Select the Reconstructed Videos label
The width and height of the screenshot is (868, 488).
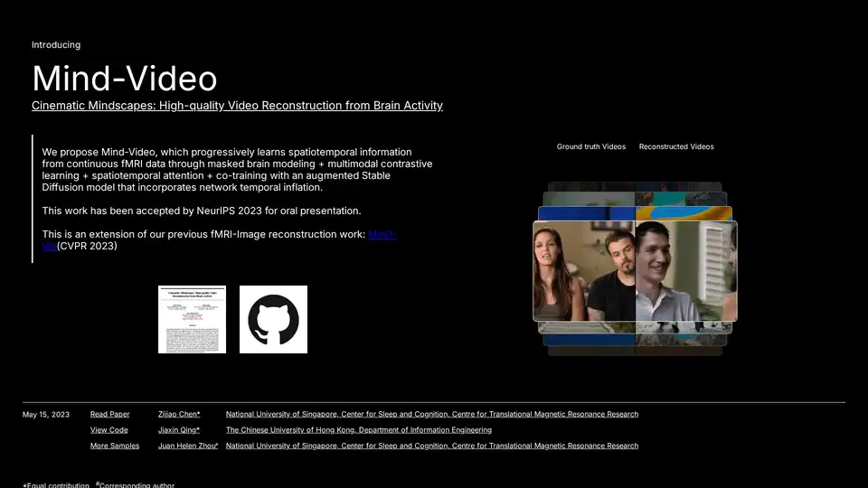point(676,146)
